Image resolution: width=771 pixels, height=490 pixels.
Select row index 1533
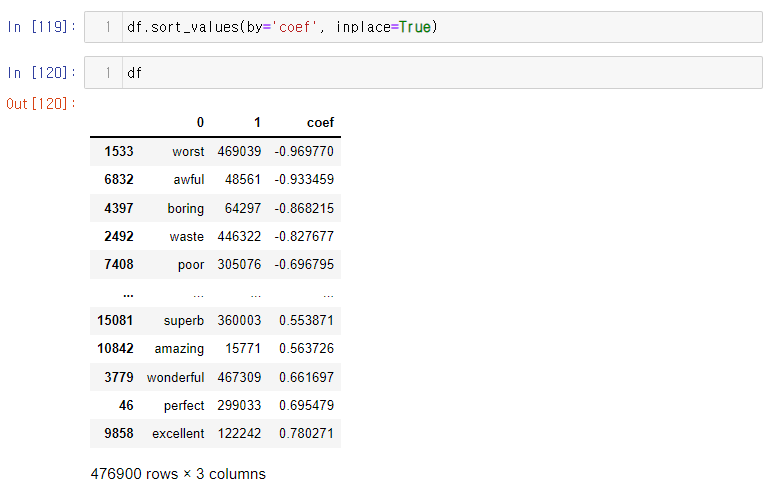119,151
